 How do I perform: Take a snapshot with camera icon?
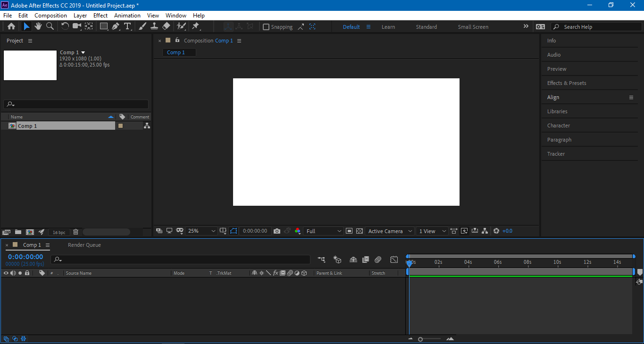tap(277, 231)
